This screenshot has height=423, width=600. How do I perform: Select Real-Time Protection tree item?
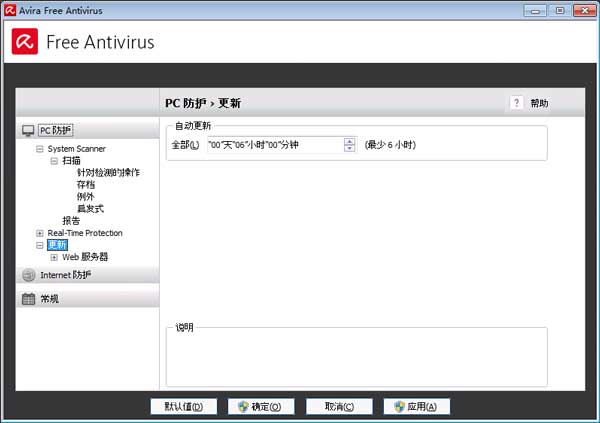pos(85,233)
